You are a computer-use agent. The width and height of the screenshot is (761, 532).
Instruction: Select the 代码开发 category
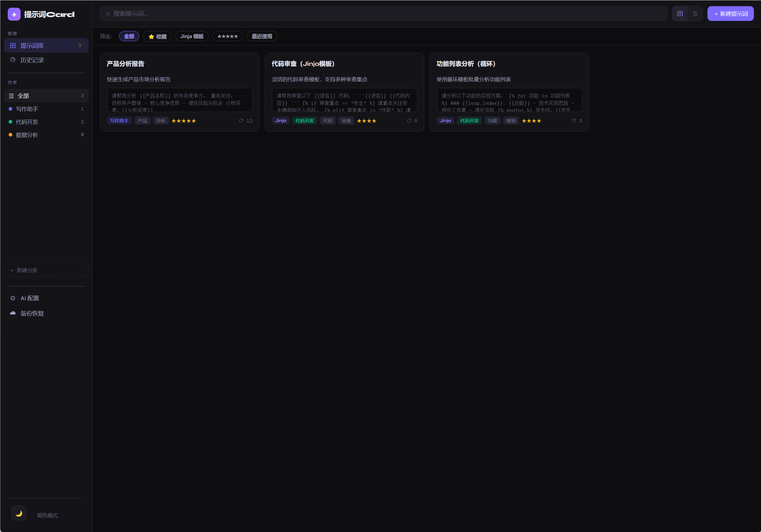pyautogui.click(x=27, y=122)
